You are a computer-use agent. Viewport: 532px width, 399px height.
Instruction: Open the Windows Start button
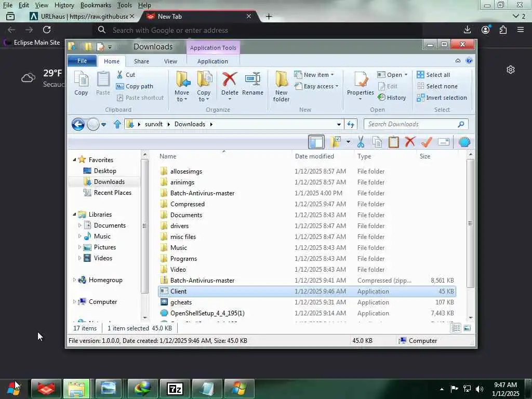point(14,388)
